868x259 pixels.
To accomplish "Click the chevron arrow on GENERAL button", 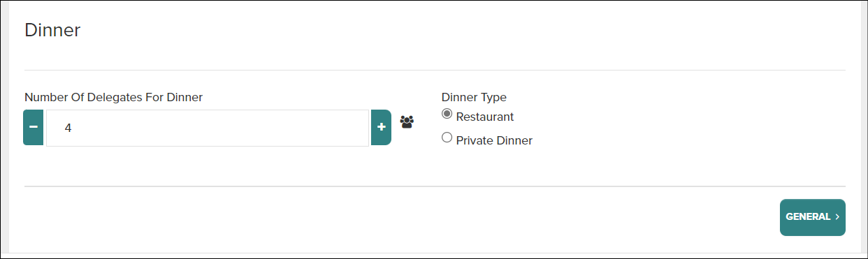I will [x=837, y=217].
